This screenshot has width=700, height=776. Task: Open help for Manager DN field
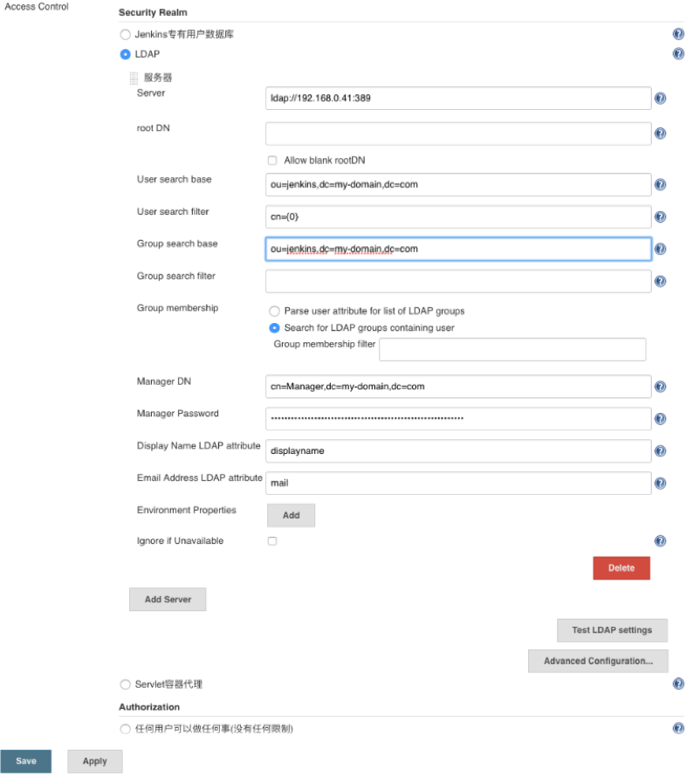point(660,387)
